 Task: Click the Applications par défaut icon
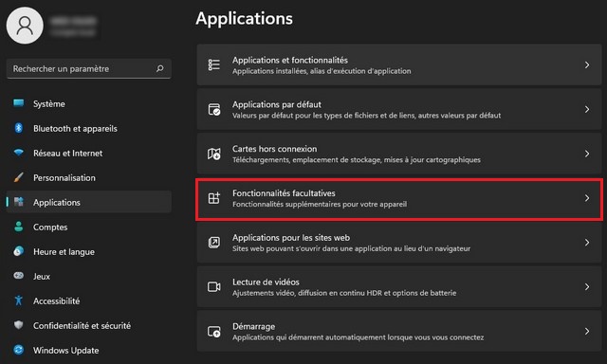214,109
